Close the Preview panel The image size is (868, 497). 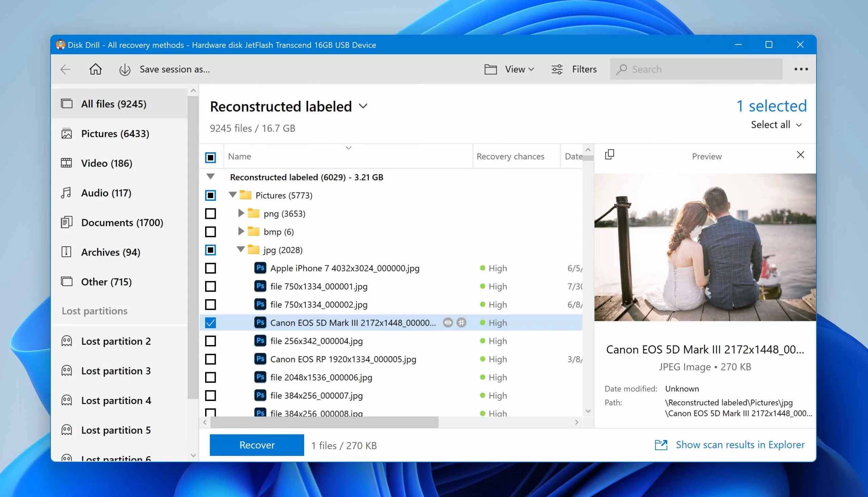click(801, 155)
